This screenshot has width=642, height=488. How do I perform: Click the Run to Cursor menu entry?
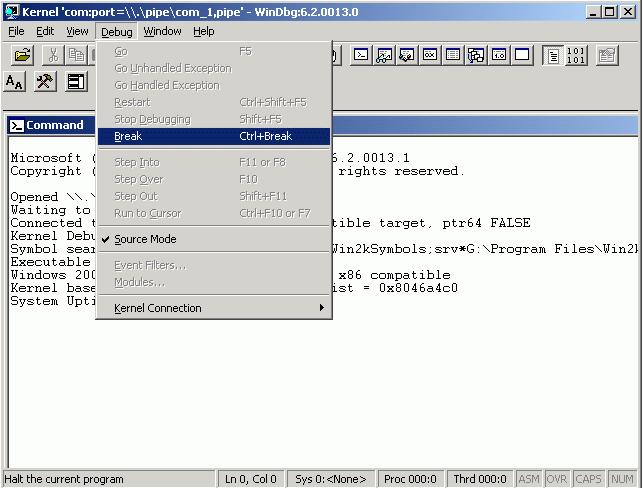click(x=214, y=213)
